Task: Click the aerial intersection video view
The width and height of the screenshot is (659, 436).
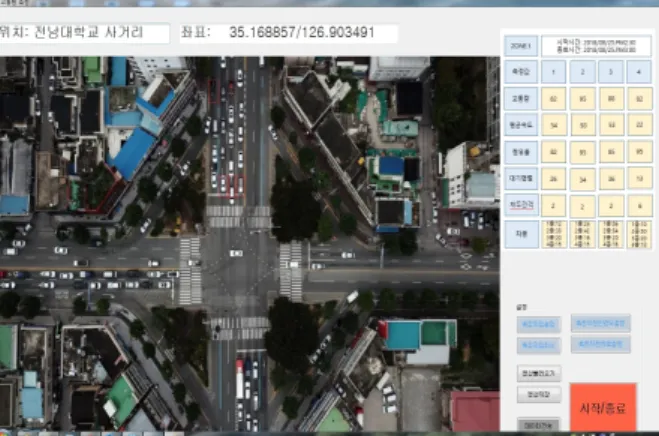Action: [x=250, y=244]
